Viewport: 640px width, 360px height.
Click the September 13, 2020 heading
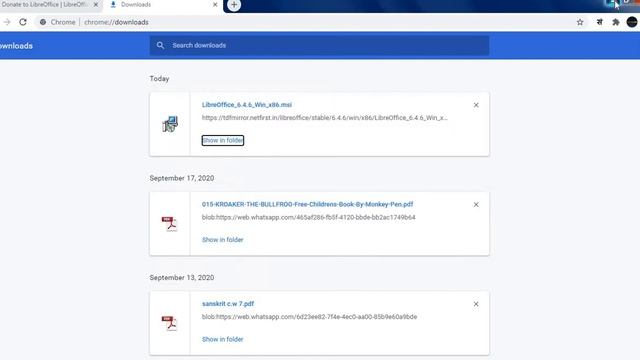pos(182,278)
